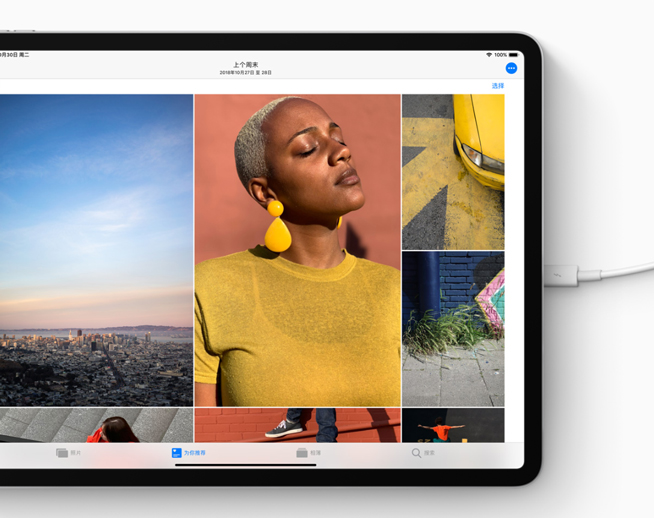Screen dimensions: 654x518
Task: Tap the Select (选择) button
Action: pos(497,86)
